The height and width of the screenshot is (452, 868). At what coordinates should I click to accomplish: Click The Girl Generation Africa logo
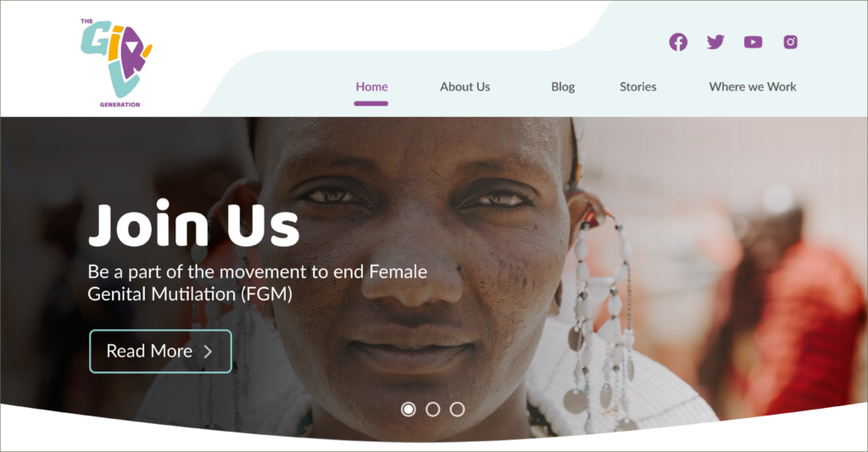pos(116,63)
